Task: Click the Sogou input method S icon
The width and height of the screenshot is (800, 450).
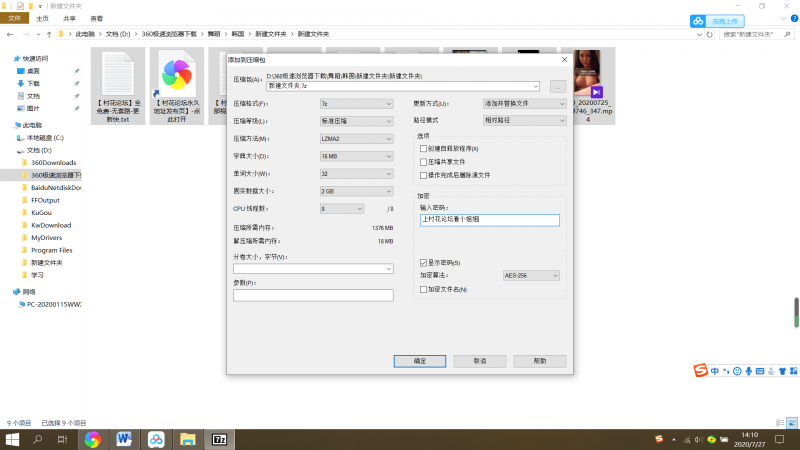Action: point(702,372)
